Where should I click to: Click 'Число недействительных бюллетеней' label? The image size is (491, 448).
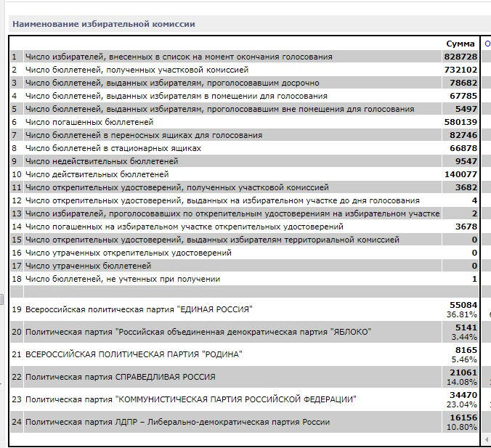pyautogui.click(x=102, y=161)
